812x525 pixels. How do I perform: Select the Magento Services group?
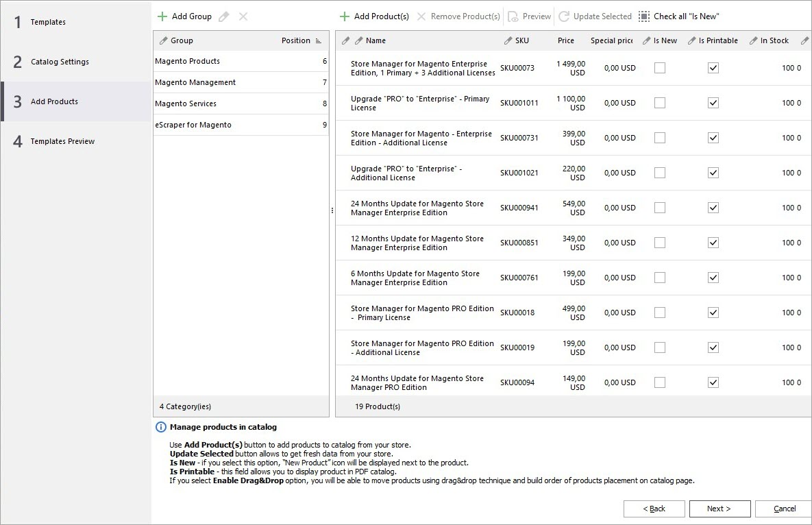point(241,103)
